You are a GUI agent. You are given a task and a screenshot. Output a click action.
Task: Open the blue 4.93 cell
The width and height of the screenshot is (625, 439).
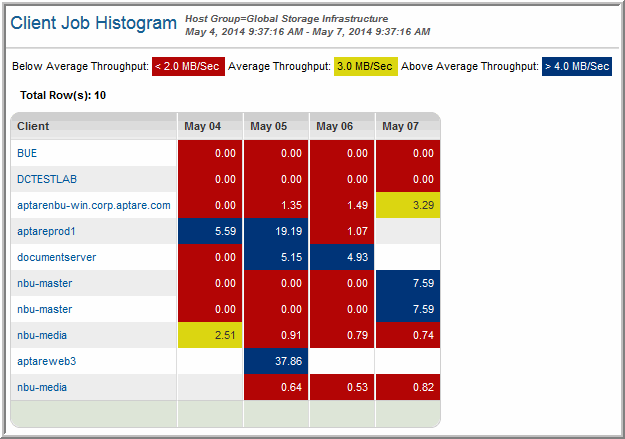pos(342,257)
